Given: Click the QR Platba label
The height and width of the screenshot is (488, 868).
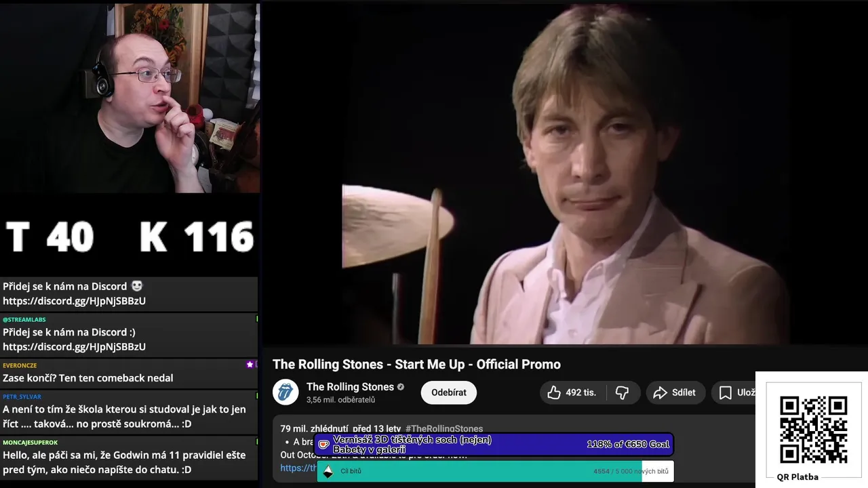Looking at the screenshot, I should [797, 477].
